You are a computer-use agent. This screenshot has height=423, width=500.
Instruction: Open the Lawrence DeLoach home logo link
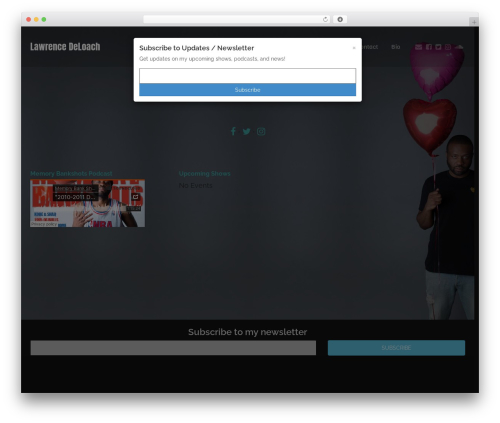tap(65, 47)
